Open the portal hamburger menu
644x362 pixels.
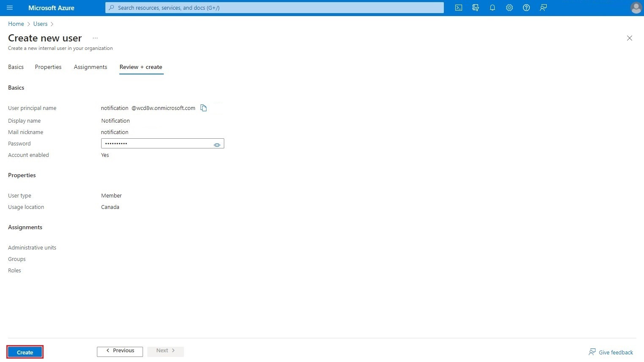[x=9, y=7]
